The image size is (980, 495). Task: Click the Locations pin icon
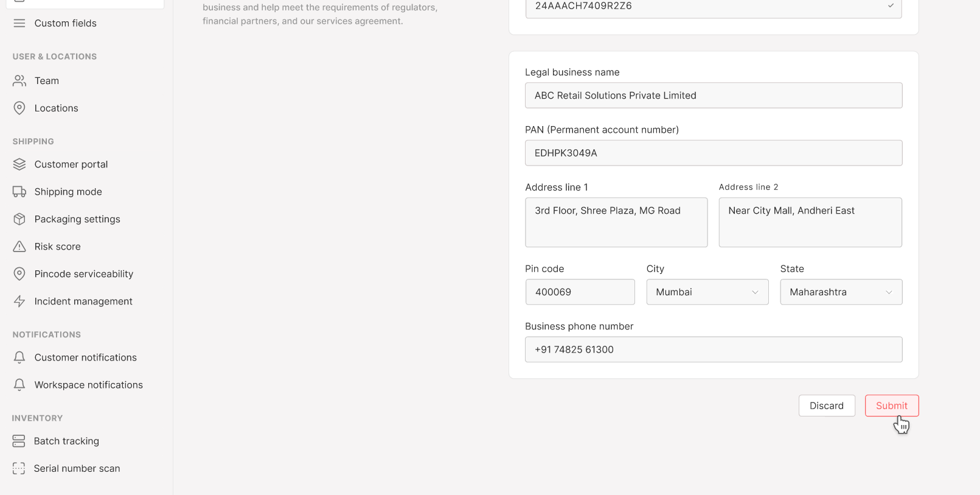click(19, 108)
